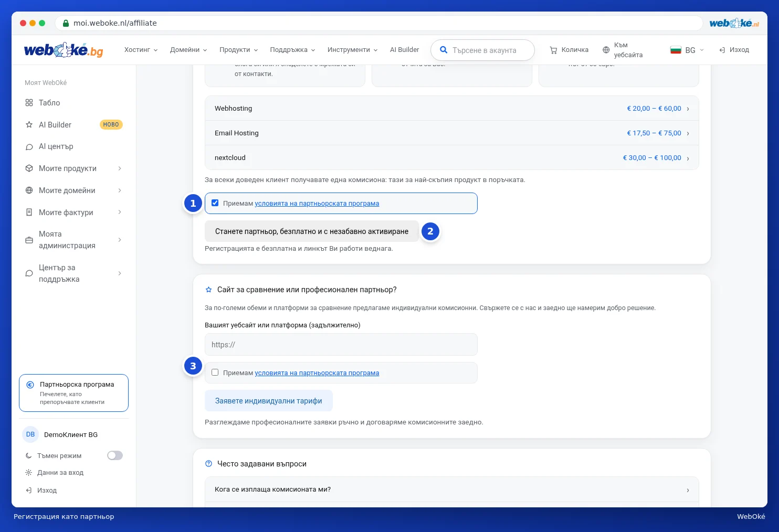This screenshot has width=779, height=532.
Task: Click the Табло dashboard grid icon
Action: 29,103
